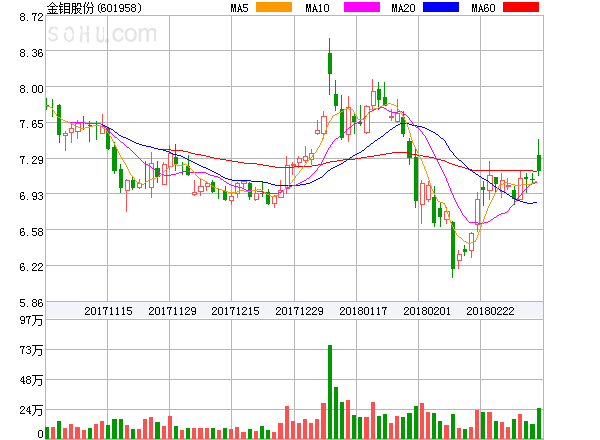Image resolution: width=600 pixels, height=440 pixels.
Task: Click the 20180201 date label
Action: click(x=427, y=311)
